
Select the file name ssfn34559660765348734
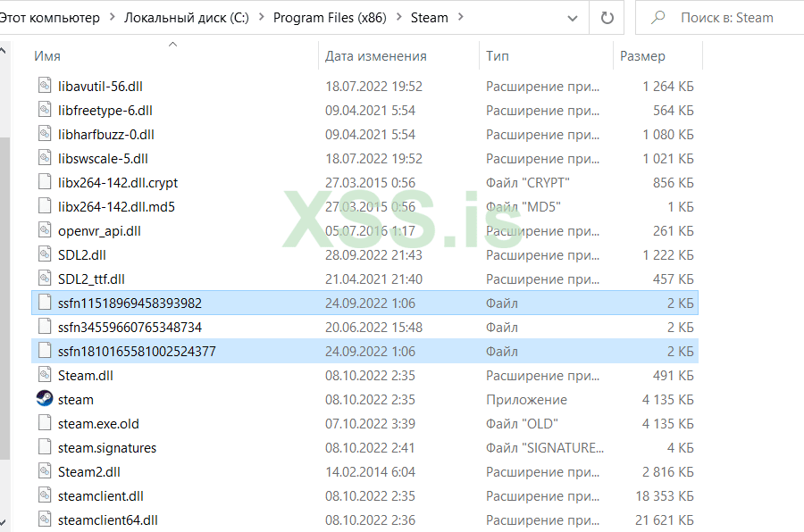click(x=130, y=327)
